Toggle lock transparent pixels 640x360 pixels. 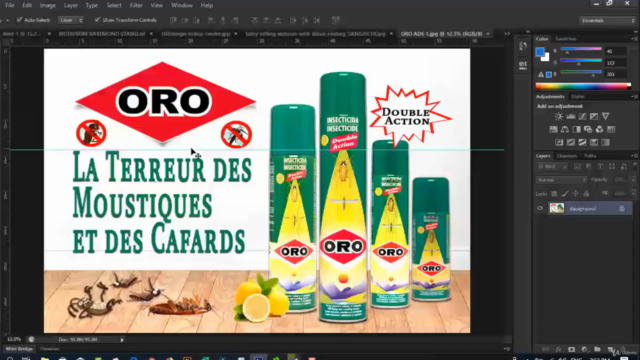[x=554, y=194]
